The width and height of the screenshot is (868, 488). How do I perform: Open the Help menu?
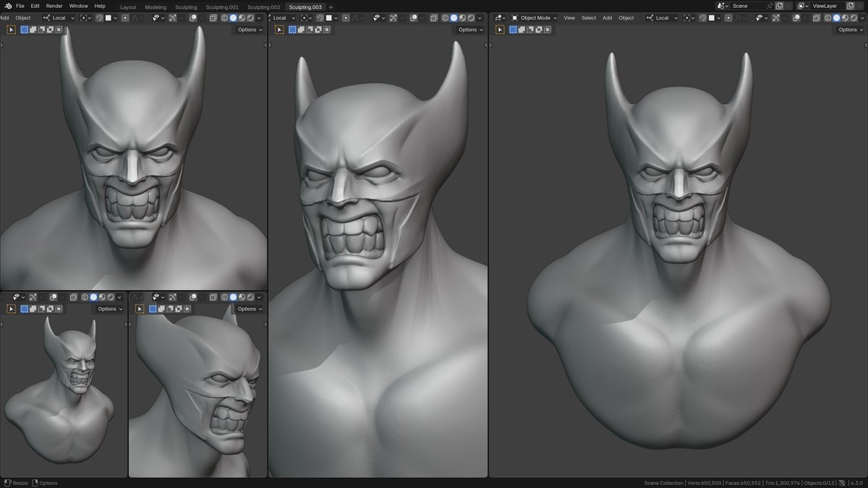pos(100,6)
